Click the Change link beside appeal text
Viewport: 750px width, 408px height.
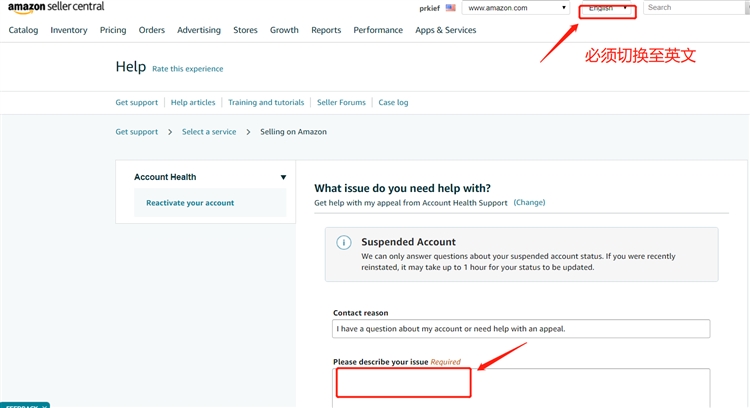pyautogui.click(x=530, y=202)
